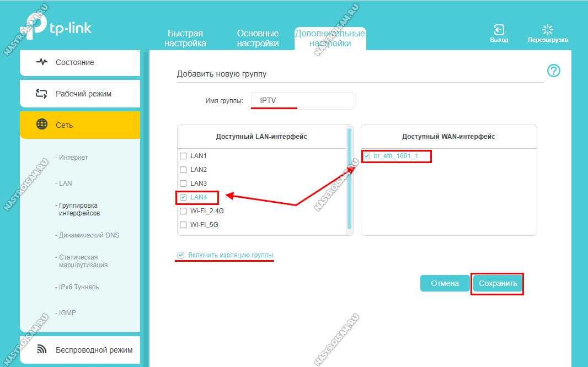The width and height of the screenshot is (588, 367).
Task: Uncheck br_eth_1601_1 WAN interface
Action: 367,156
